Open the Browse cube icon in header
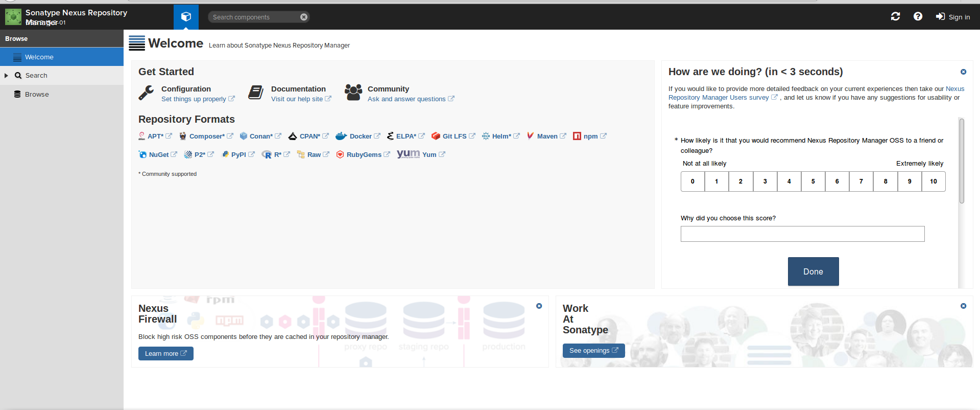Viewport: 980px width, 410px height. pyautogui.click(x=186, y=17)
